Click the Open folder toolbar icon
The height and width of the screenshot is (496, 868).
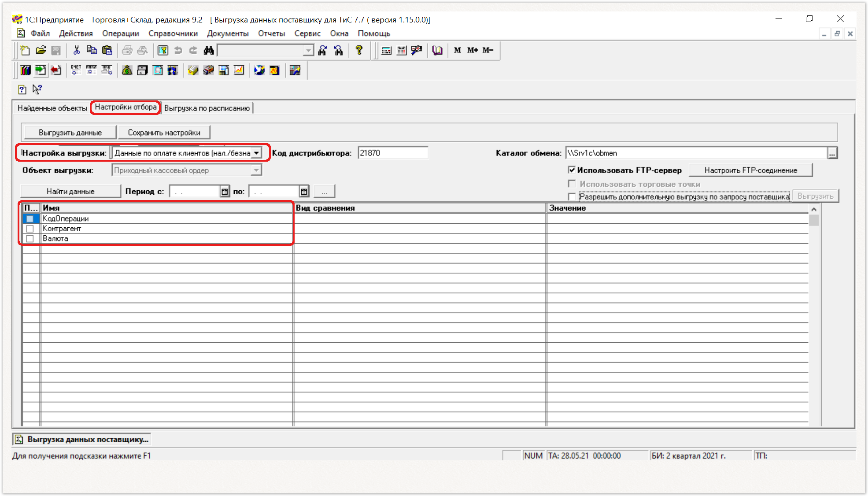click(x=41, y=50)
